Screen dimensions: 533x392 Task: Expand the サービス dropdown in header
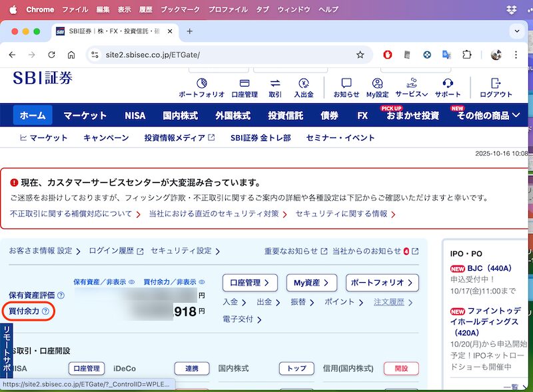[x=411, y=94]
